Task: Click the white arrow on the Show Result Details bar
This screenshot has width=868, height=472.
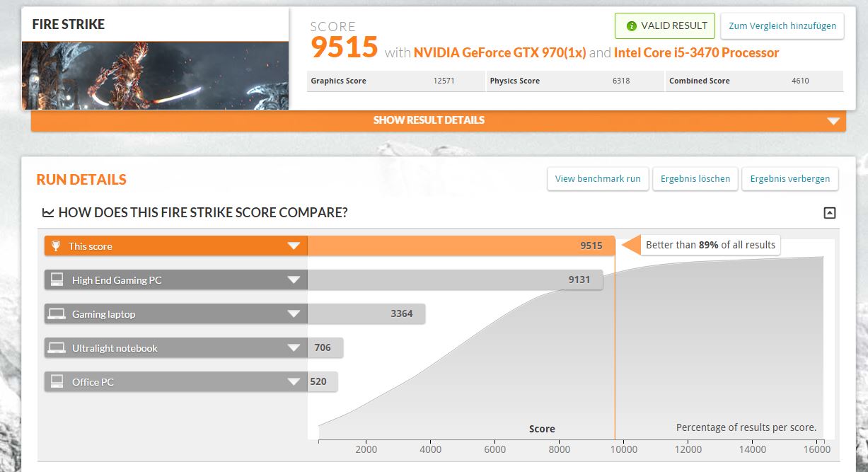Action: [x=833, y=121]
